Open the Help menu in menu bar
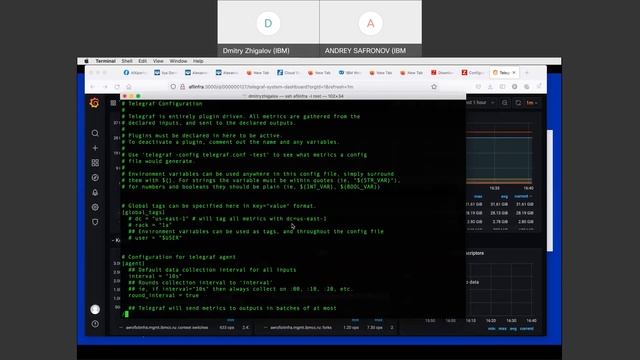 pyautogui.click(x=198, y=61)
